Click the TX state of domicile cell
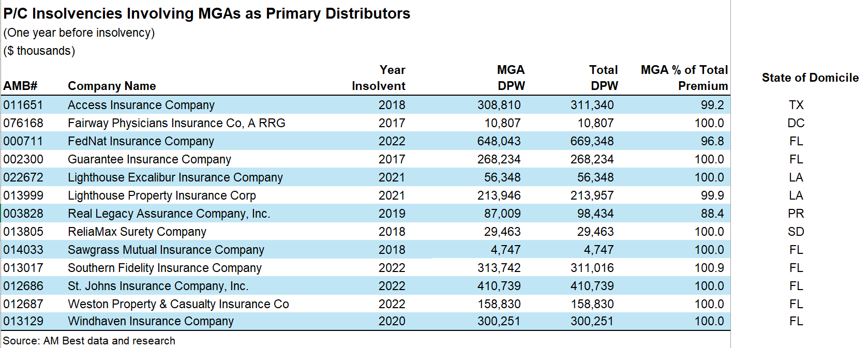The width and height of the screenshot is (868, 348). (796, 105)
